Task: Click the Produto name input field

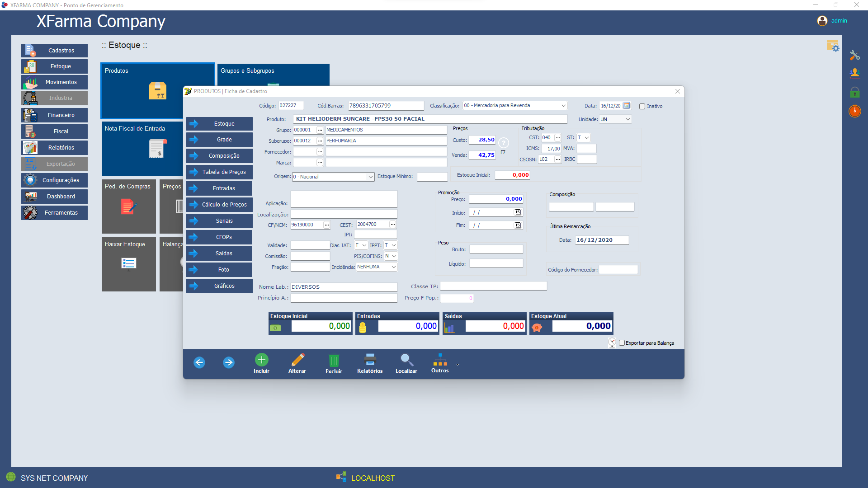Action: [429, 119]
